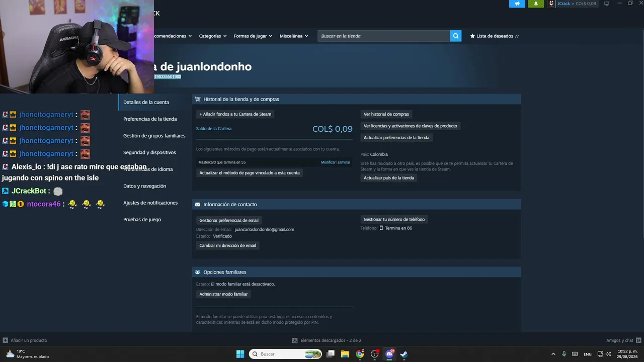
Task: Open the volume speaker tray icon
Action: pos(609,354)
